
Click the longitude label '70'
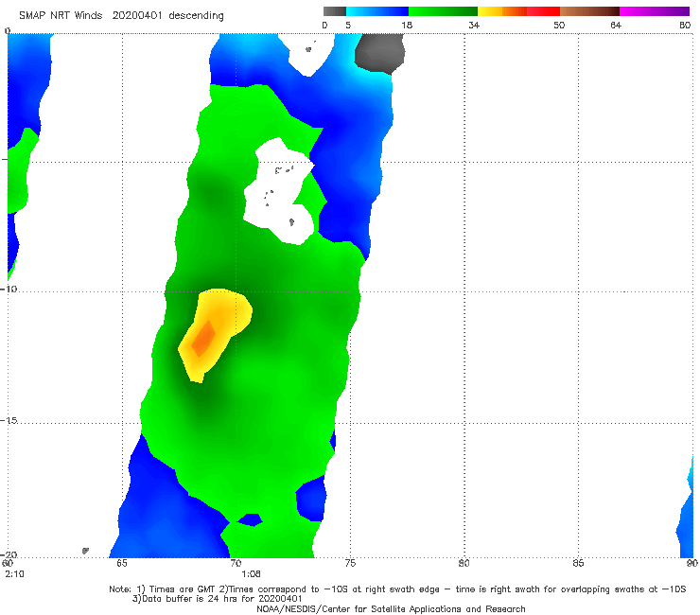click(236, 563)
